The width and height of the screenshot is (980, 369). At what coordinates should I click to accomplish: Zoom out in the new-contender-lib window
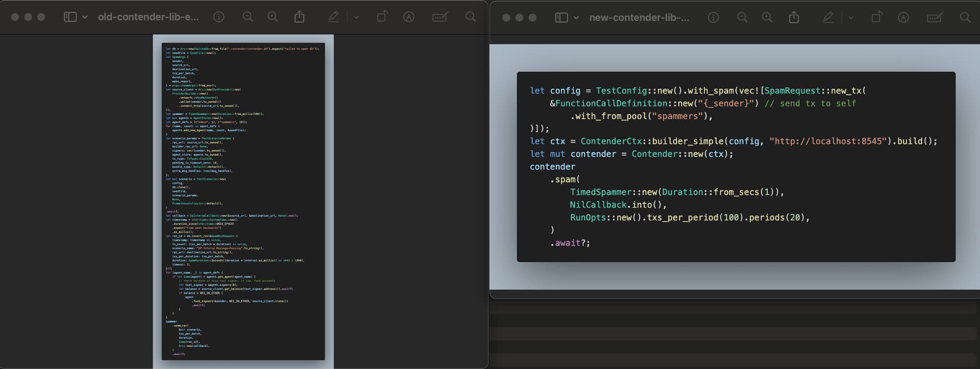pyautogui.click(x=742, y=17)
